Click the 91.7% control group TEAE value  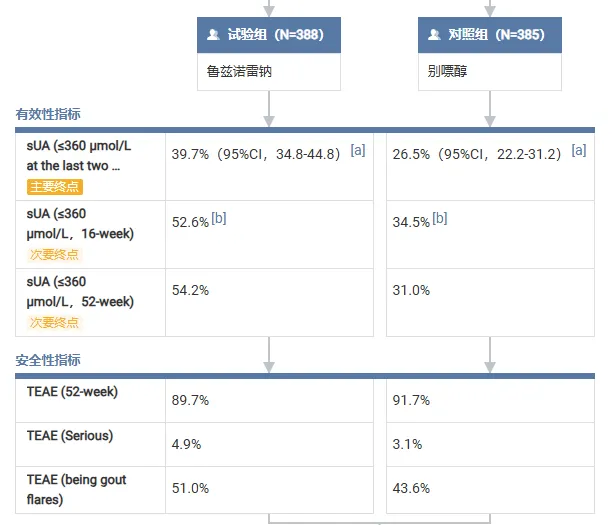tap(411, 400)
